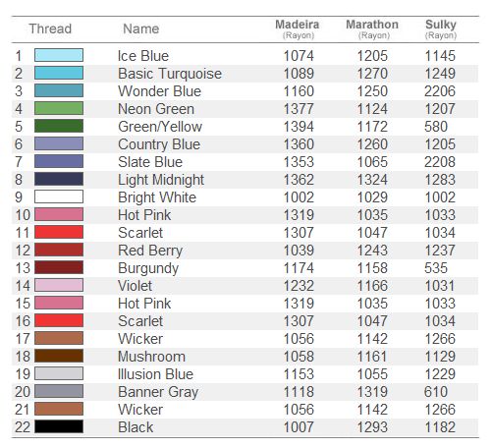This screenshot has width=491, height=448.
Task: Click the Violet light pink swatch
Action: [x=59, y=285]
